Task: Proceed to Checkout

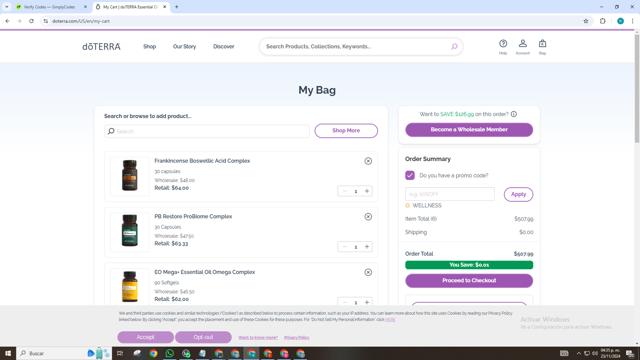Action: click(469, 280)
